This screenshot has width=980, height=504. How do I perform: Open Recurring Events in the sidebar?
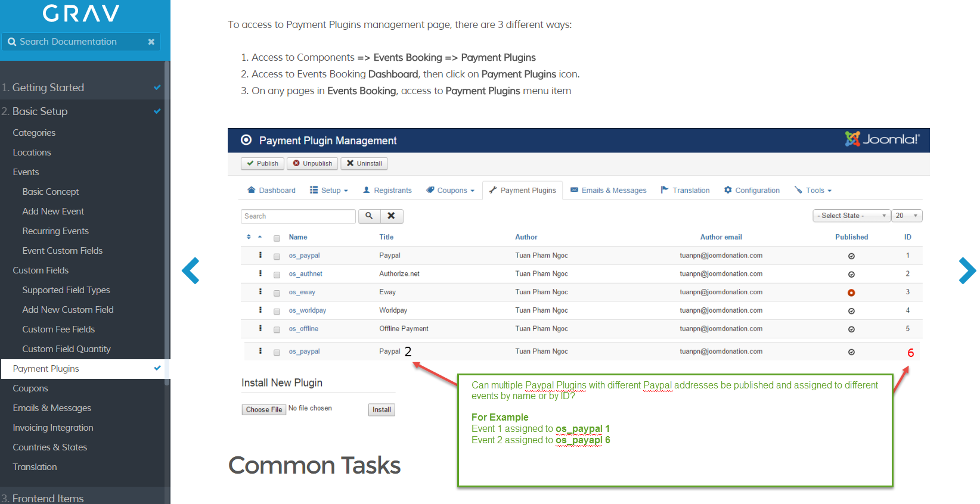point(55,231)
